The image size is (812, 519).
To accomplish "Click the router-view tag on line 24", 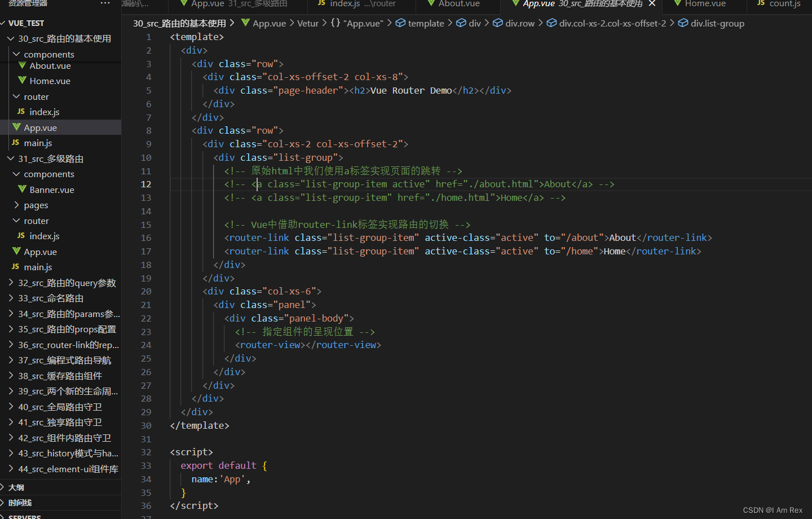I will coord(308,345).
